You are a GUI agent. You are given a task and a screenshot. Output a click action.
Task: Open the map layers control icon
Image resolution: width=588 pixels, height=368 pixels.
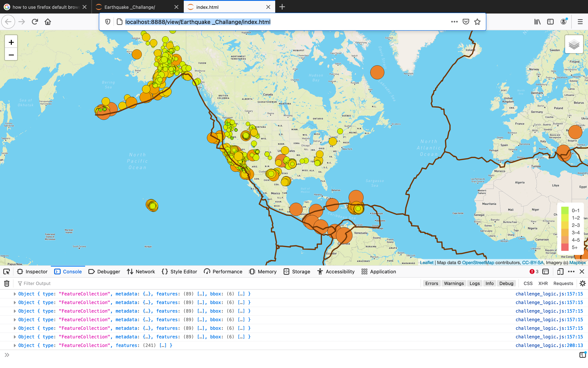574,45
